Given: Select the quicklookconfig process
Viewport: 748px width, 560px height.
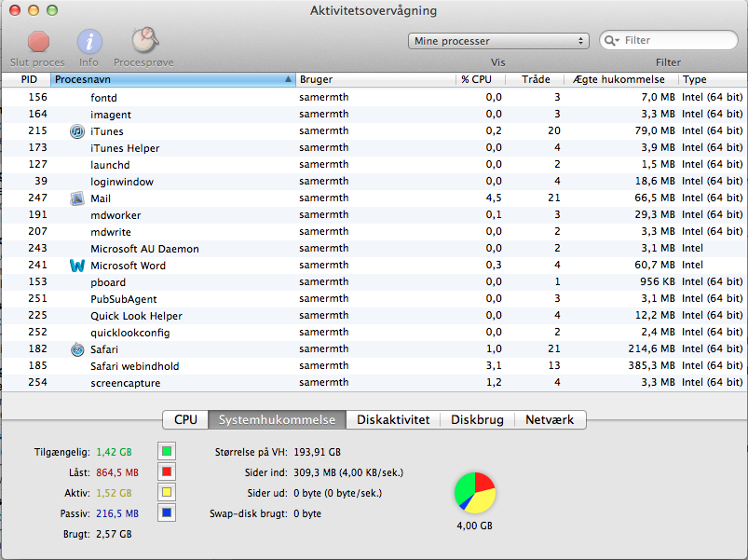Looking at the screenshot, I should 374,333.
